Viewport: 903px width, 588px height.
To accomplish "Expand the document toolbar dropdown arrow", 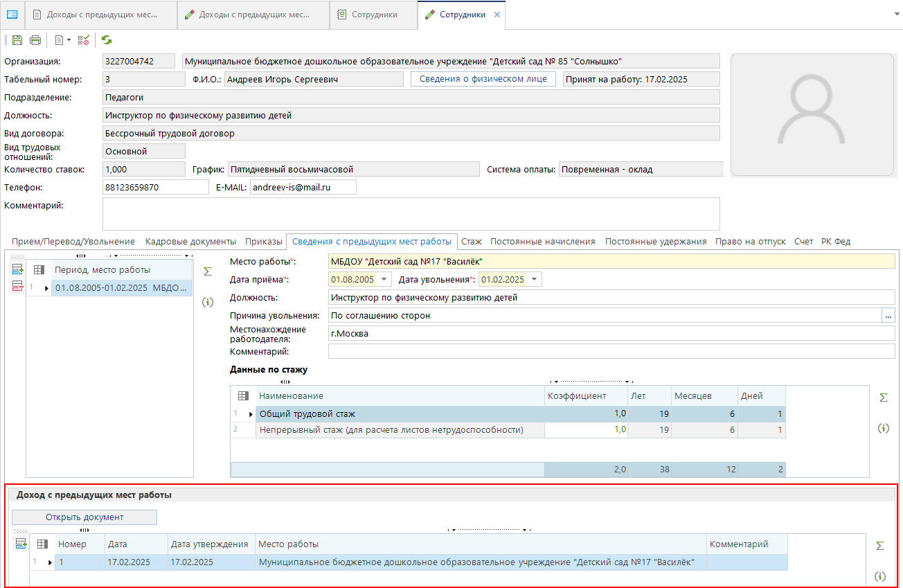I will point(69,40).
